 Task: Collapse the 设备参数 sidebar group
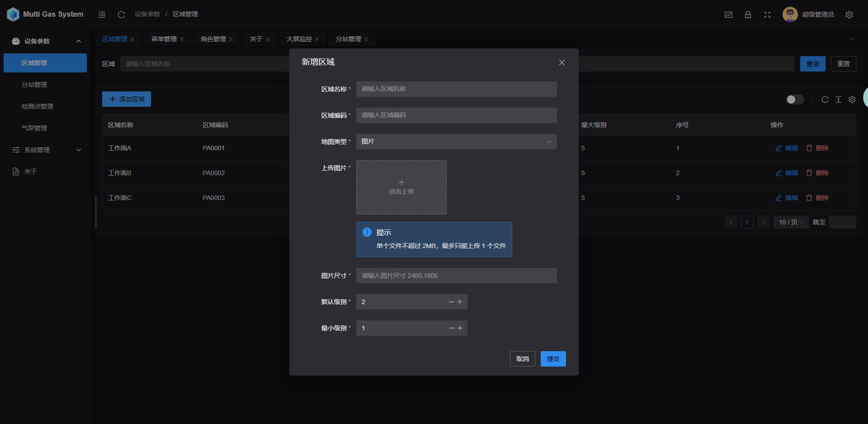pyautogui.click(x=45, y=41)
